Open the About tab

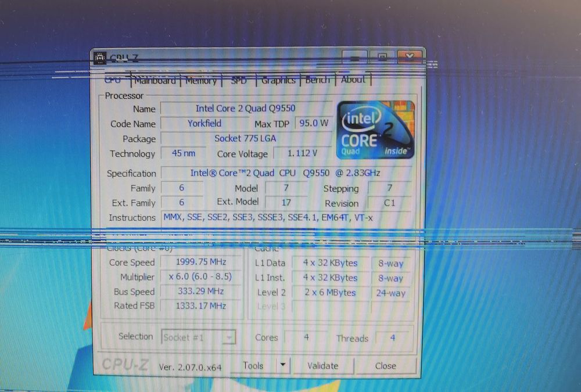click(353, 80)
